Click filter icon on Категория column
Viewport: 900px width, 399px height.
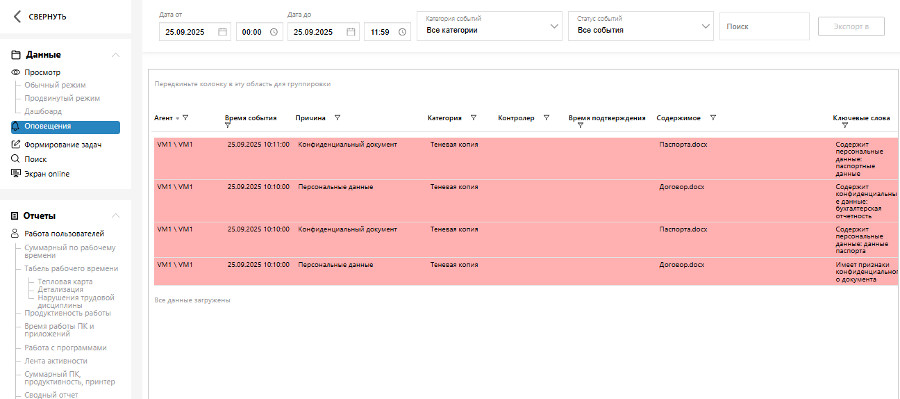(474, 118)
